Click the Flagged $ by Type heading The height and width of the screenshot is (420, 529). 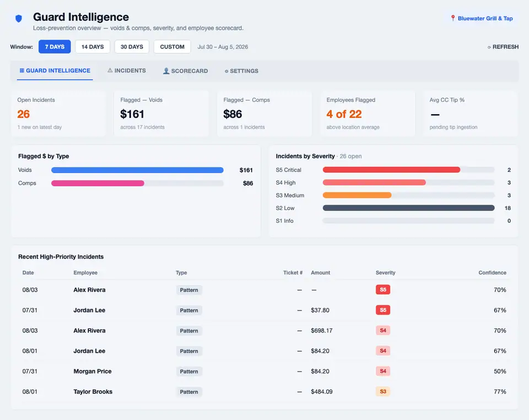coord(44,156)
